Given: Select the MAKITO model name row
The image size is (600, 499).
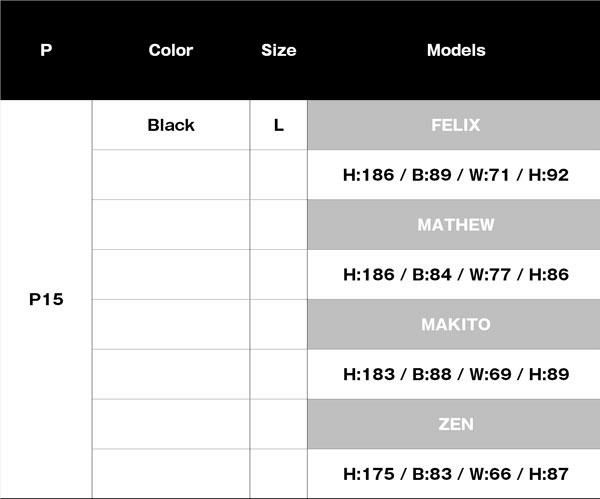Looking at the screenshot, I should [x=455, y=324].
